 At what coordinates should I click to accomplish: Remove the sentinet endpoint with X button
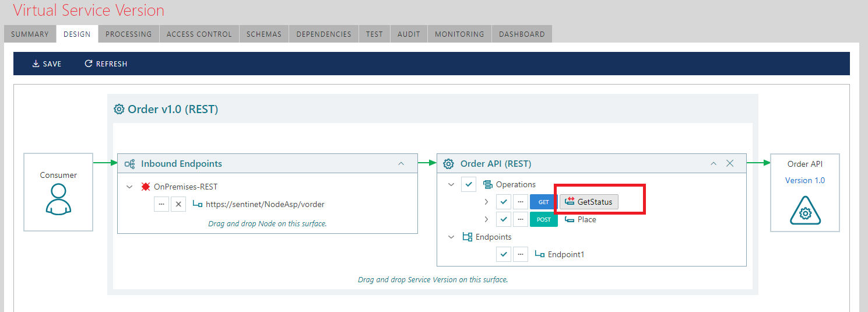click(x=178, y=204)
